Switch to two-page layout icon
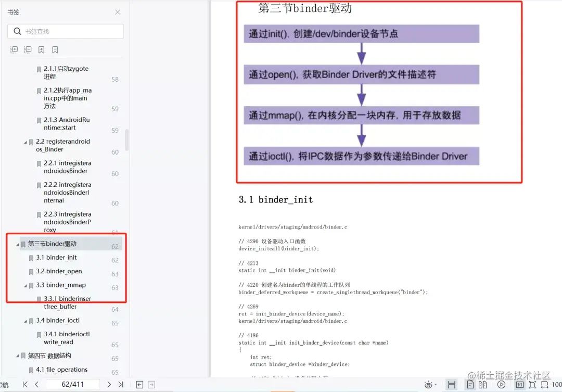Viewport: 562px width, 392px height. click(x=483, y=385)
